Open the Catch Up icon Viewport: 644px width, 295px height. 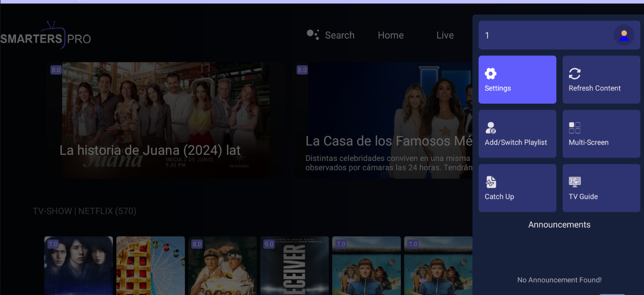(490, 182)
